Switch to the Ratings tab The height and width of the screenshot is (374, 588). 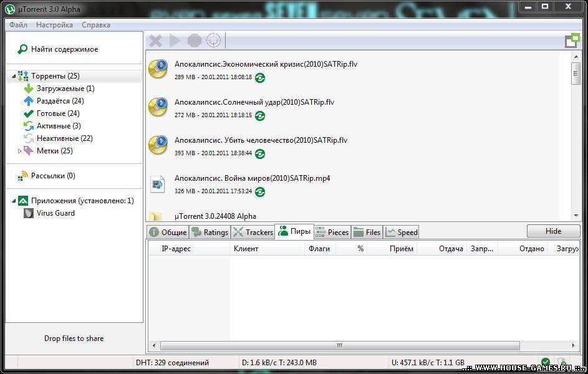210,233
